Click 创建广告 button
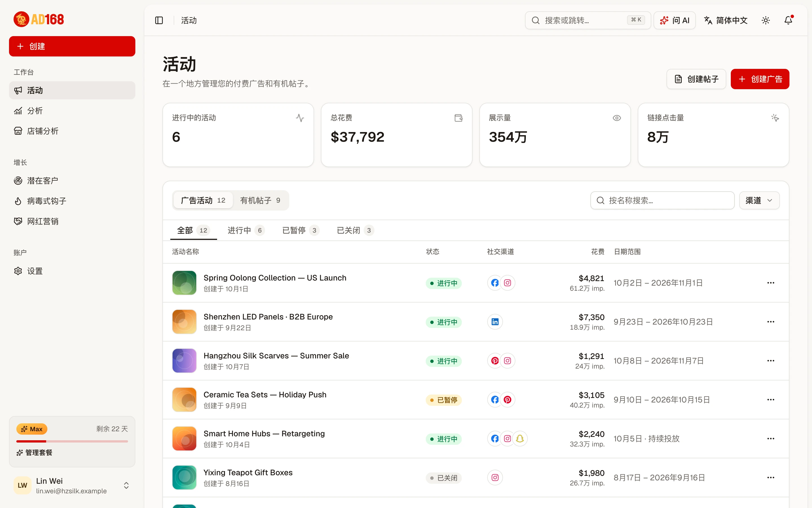 point(760,79)
